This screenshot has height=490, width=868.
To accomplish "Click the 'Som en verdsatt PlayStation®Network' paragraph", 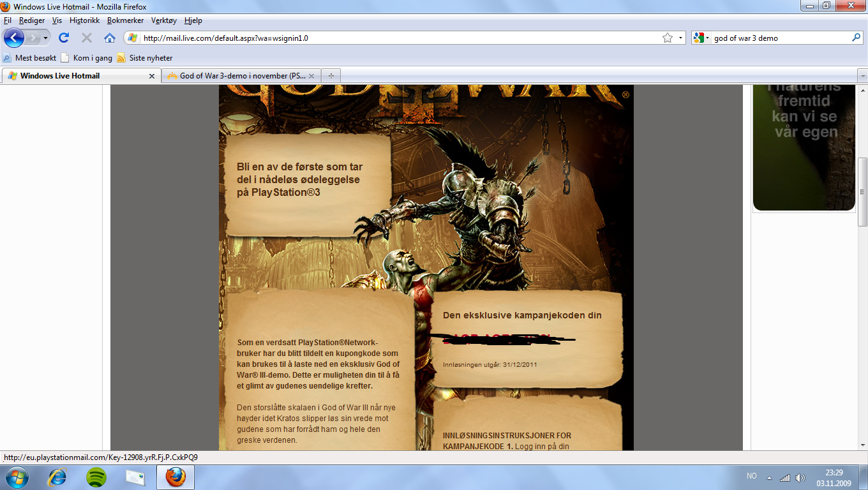I will (318, 364).
